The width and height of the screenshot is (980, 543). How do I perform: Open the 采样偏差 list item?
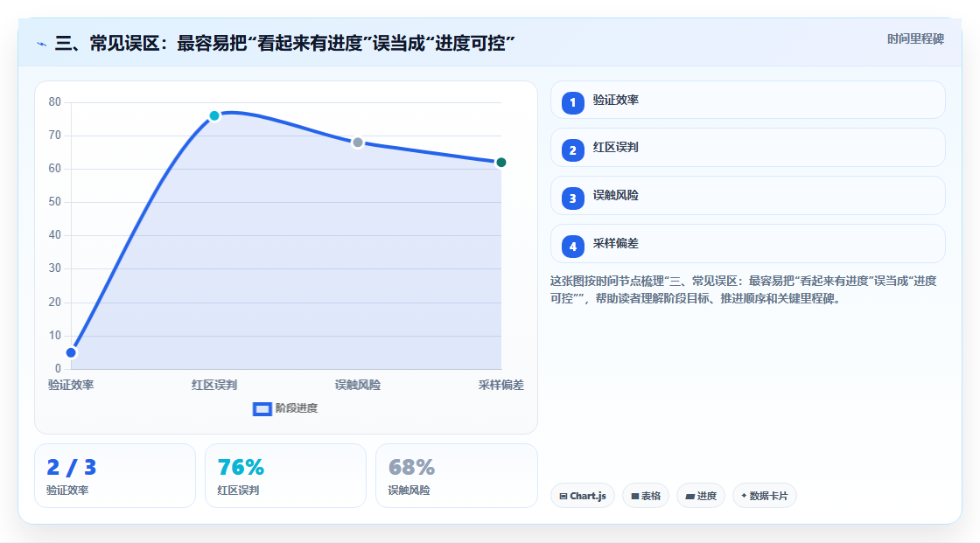[x=747, y=244]
